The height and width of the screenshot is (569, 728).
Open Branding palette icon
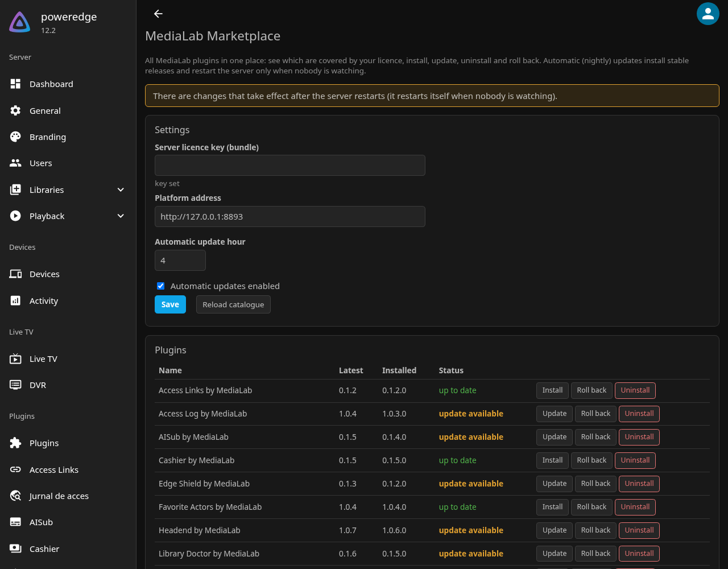coord(15,137)
